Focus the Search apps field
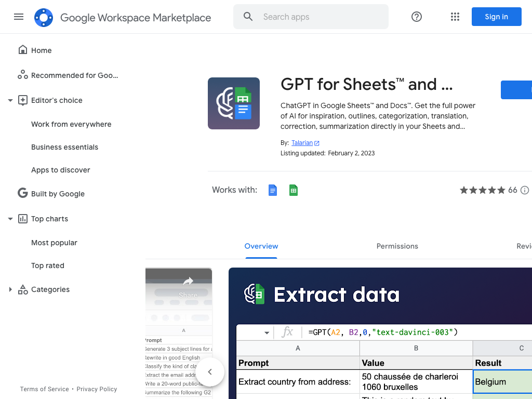The width and height of the screenshot is (532, 399). pos(311,17)
